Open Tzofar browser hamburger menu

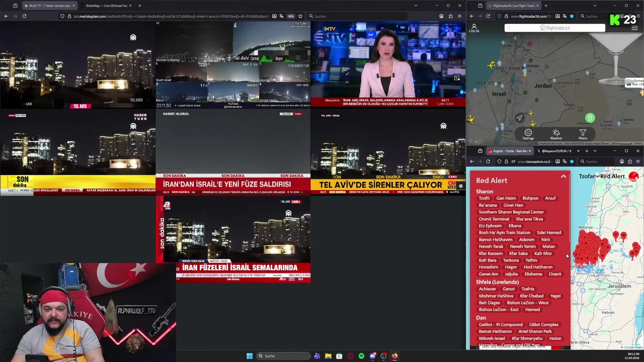tap(638, 161)
